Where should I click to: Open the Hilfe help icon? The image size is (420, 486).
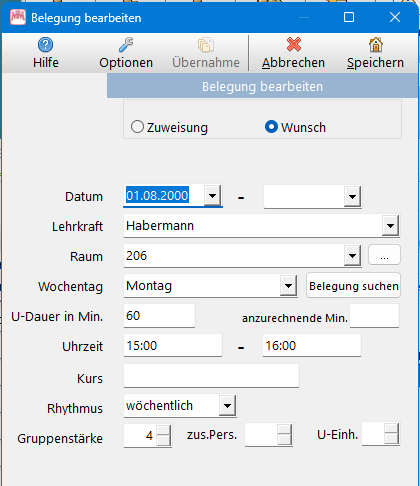45,45
